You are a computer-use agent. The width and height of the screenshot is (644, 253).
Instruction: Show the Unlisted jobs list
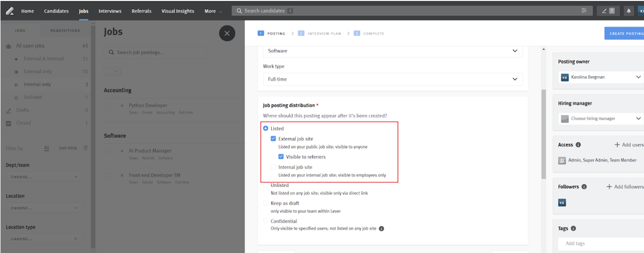point(33,97)
